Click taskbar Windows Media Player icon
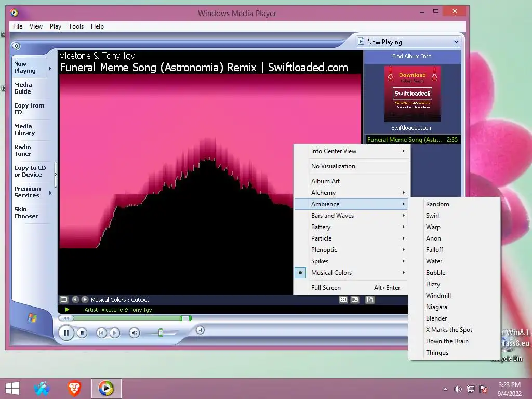This screenshot has height=399, width=532. tap(106, 389)
